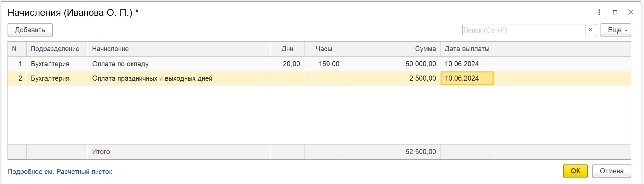
Task: Expand the Еще dropdown menu
Action: click(x=616, y=30)
